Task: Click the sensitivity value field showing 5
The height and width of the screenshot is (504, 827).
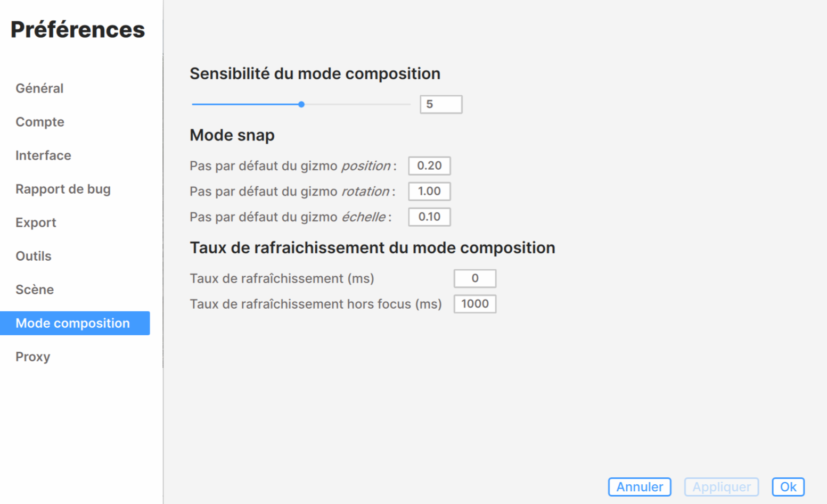Action: 440,104
